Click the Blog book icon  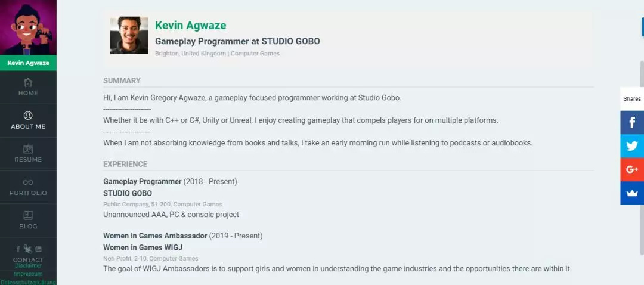[x=28, y=215]
